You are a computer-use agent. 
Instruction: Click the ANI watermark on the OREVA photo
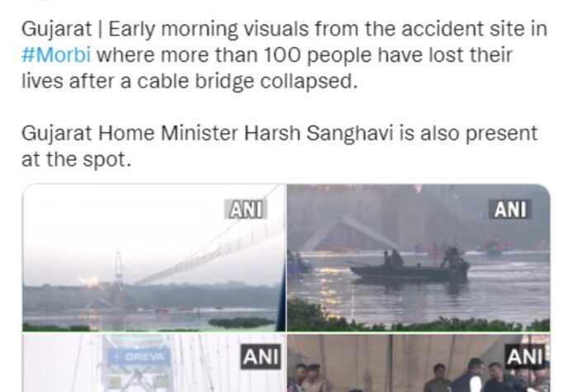261,357
